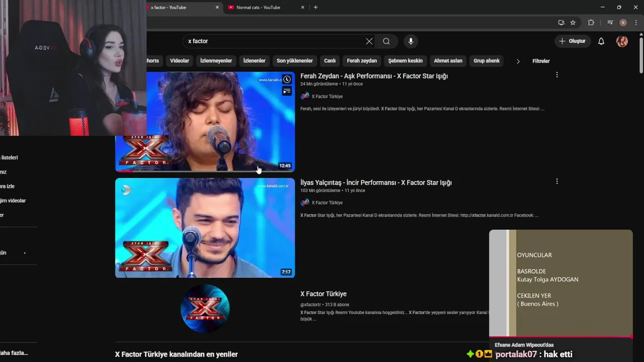This screenshot has width=644, height=362.
Task: Click the 12:45 duration badge
Action: [x=285, y=165]
